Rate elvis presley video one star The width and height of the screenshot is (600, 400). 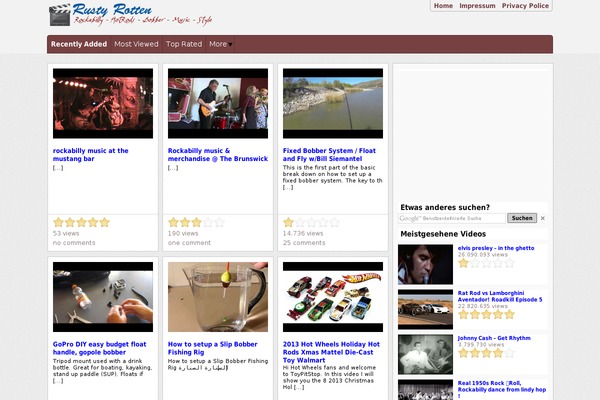point(463,263)
